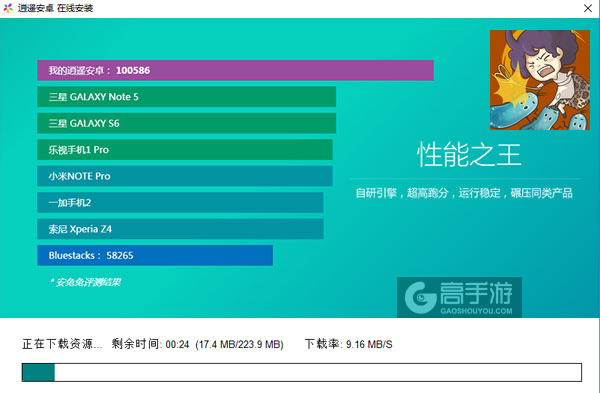Click the Bluestacks 58265 blue bar

[155, 255]
